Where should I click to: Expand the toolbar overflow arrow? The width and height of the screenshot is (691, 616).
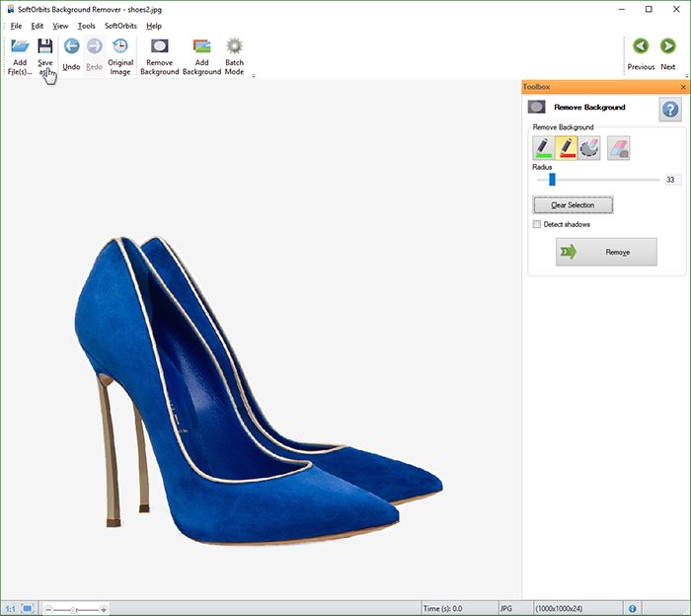[x=254, y=76]
